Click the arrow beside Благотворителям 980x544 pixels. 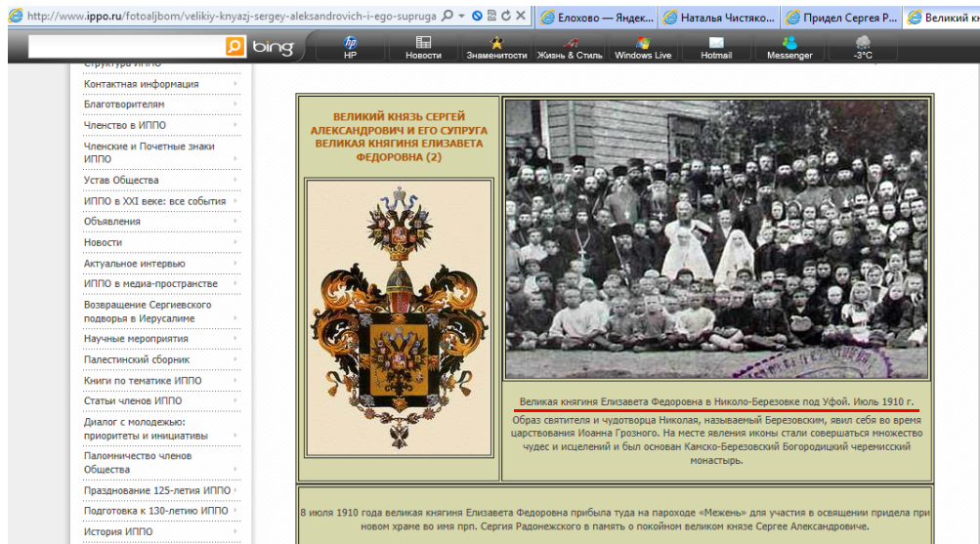[x=235, y=105]
